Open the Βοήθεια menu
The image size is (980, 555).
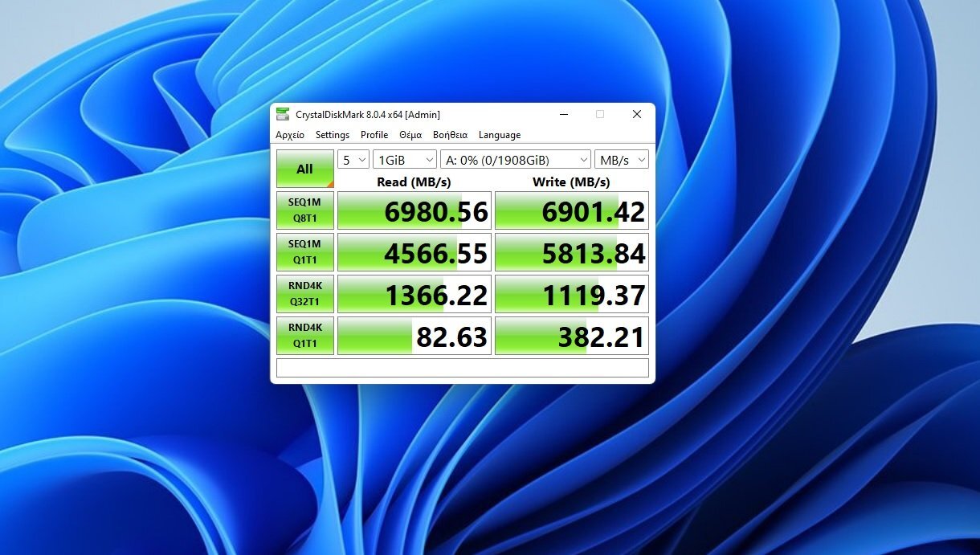tap(450, 135)
